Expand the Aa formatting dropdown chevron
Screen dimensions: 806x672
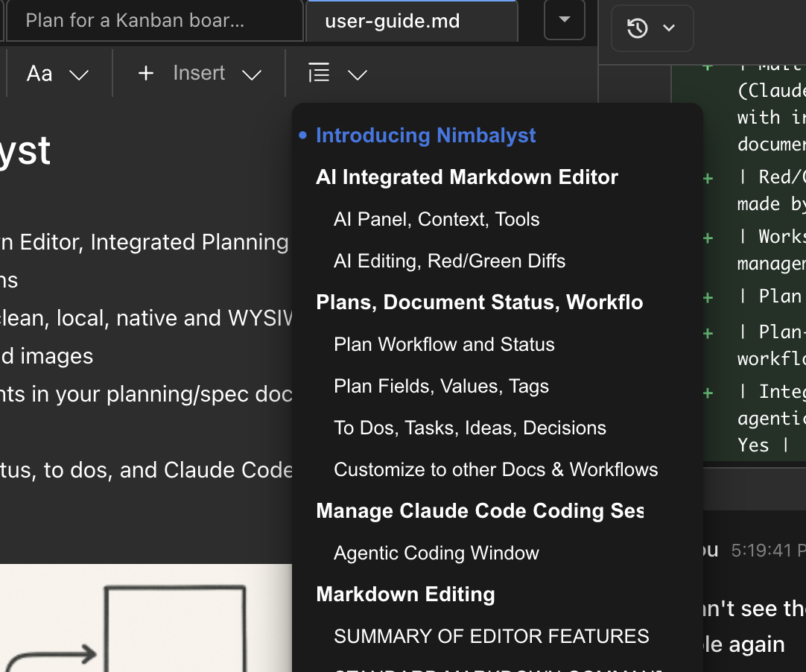(x=80, y=73)
